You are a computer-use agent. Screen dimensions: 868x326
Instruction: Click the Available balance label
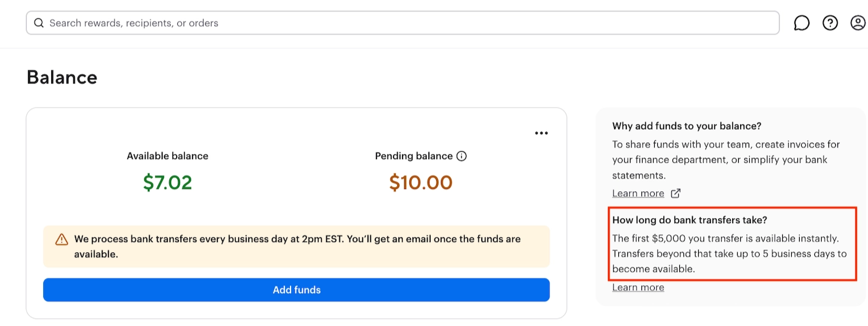[x=168, y=156]
